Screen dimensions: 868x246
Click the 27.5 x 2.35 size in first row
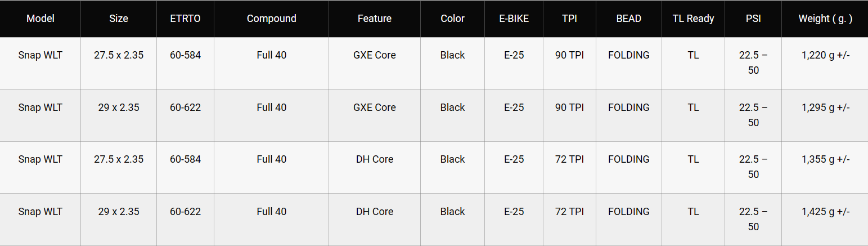tap(119, 55)
